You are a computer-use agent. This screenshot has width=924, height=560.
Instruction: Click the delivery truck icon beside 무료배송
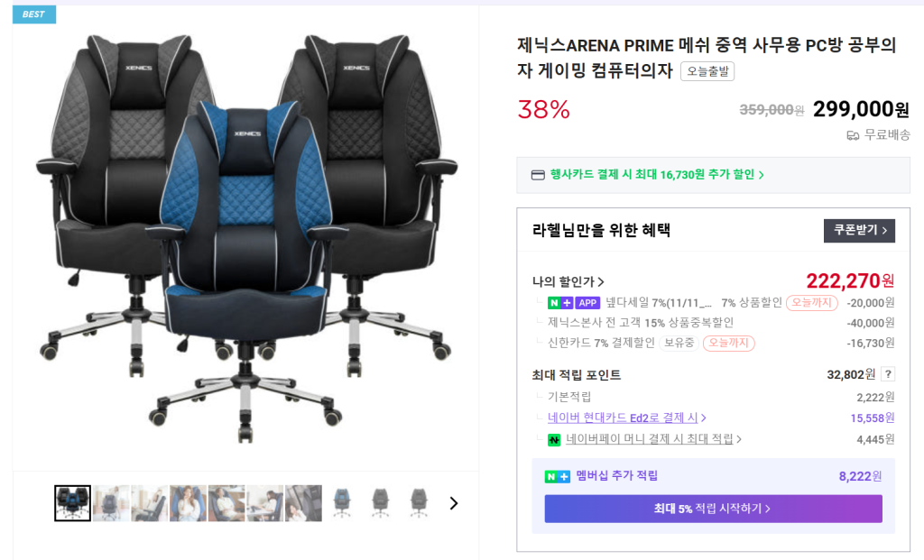[853, 135]
